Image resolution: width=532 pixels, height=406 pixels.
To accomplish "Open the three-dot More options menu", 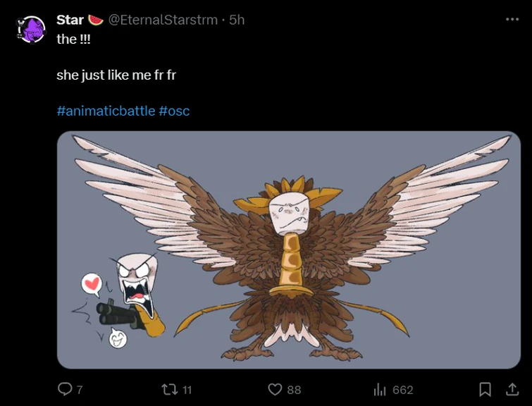I will tap(512, 19).
